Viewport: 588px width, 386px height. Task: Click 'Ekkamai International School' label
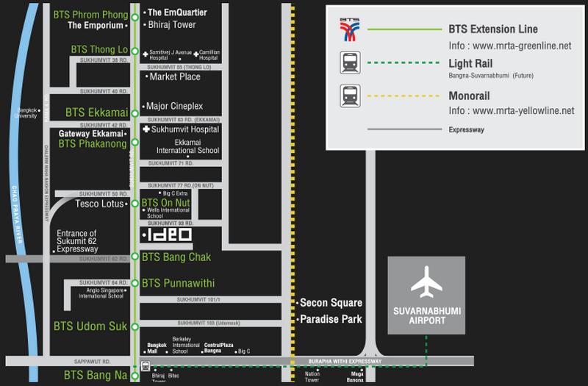[187, 146]
